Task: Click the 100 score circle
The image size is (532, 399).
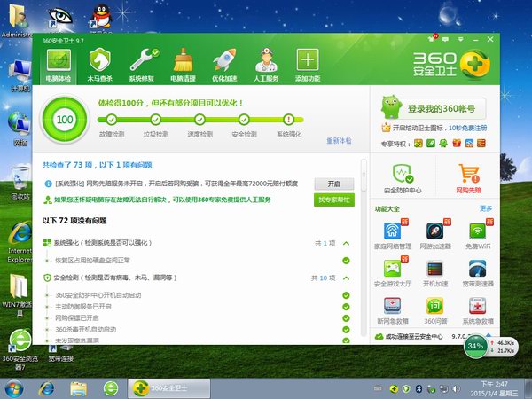Action: pos(65,120)
